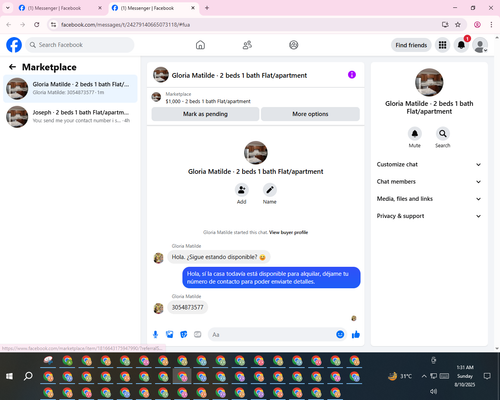The image size is (500, 400).
Task: Open the Windows notification center
Action: coord(487,376)
